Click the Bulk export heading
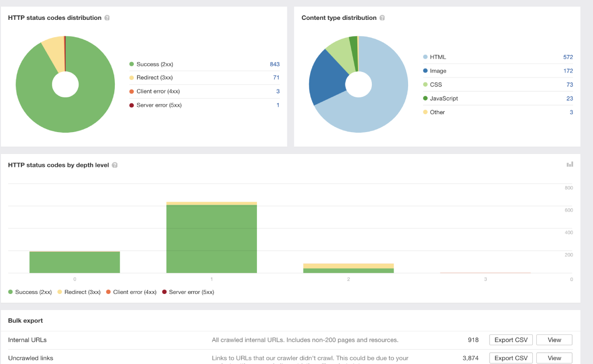593x364 pixels. click(25, 320)
